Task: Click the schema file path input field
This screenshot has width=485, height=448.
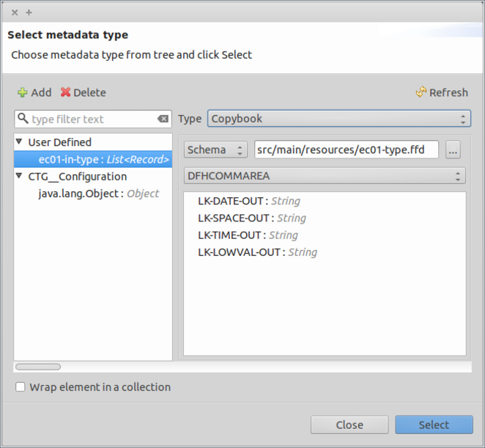Action: coord(346,150)
